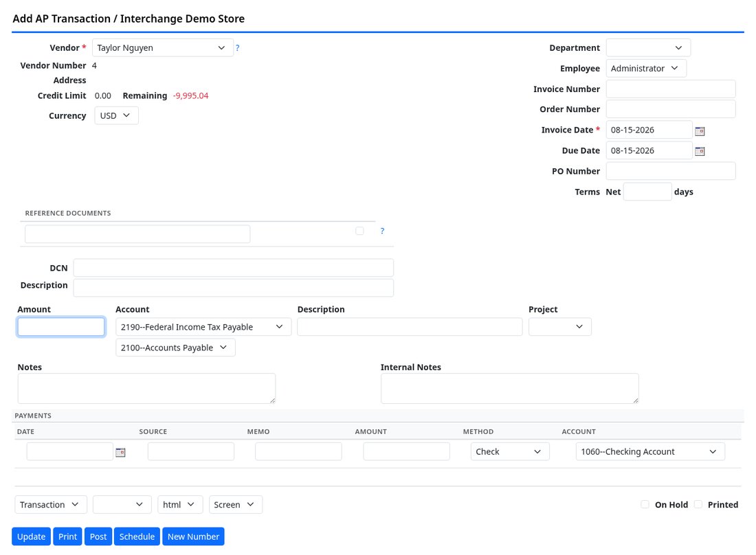This screenshot has height=555, width=756.
Task: Open the empty dropdown next to Transaction
Action: click(x=122, y=504)
